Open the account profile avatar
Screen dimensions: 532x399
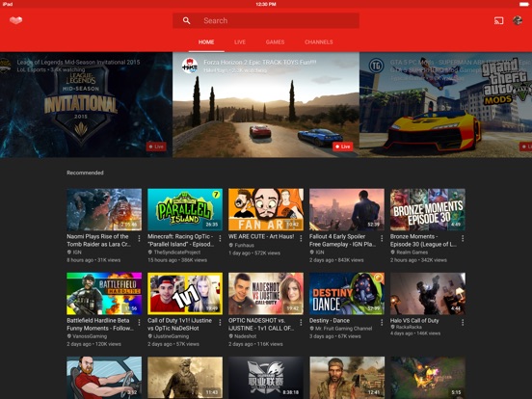[x=518, y=20]
